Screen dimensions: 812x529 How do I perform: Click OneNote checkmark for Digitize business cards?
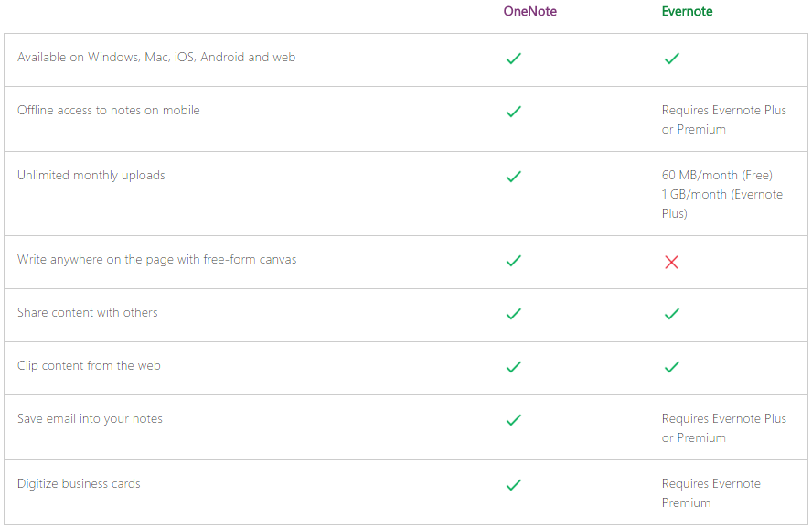coord(514,485)
